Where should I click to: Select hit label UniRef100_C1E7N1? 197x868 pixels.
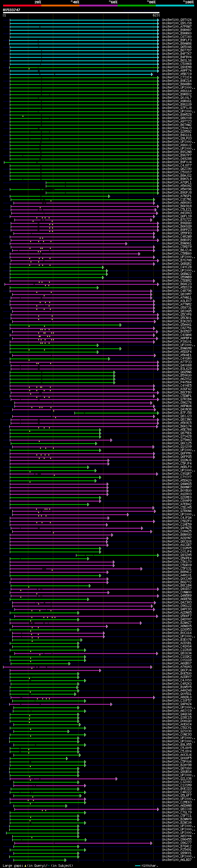177,200
